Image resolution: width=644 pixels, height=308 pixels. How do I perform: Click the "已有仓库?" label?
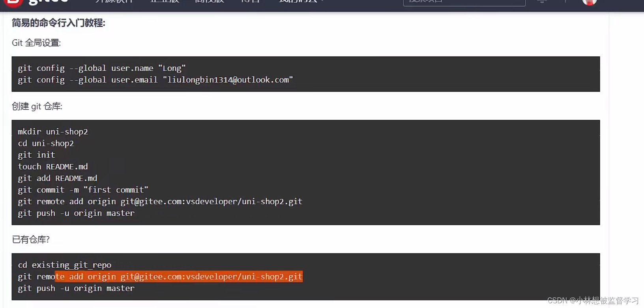pos(31,239)
